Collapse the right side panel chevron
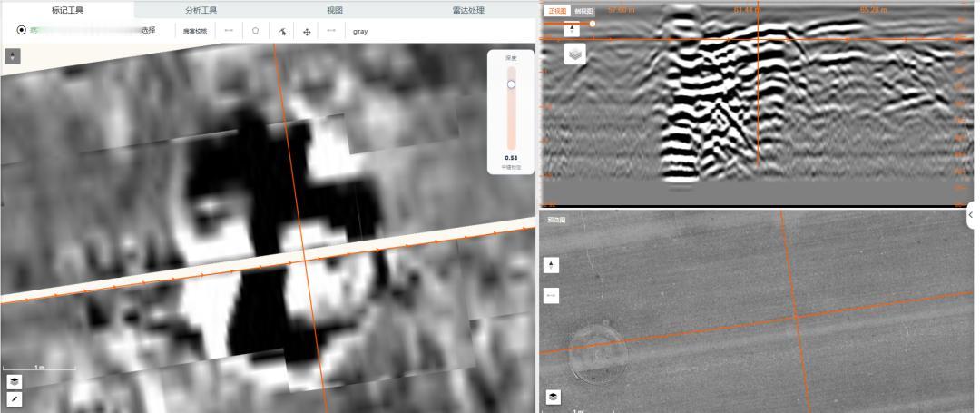Viewport: 980px width, 413px height. click(971, 215)
